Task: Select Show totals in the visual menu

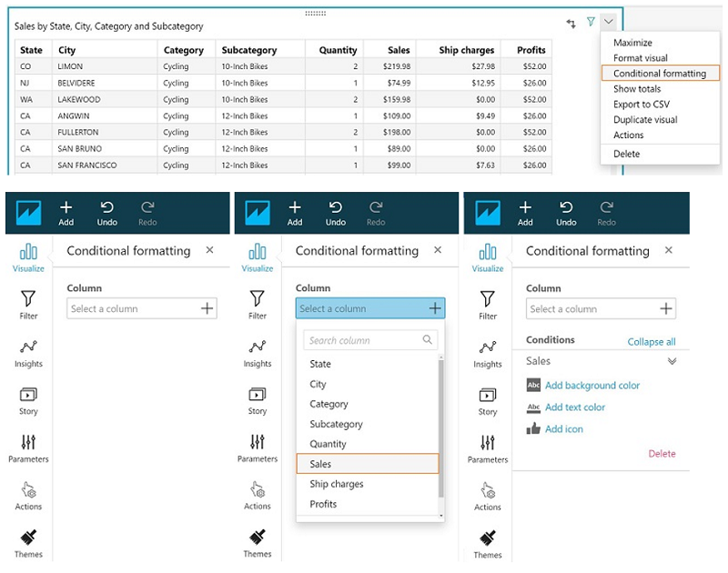Action: click(636, 88)
